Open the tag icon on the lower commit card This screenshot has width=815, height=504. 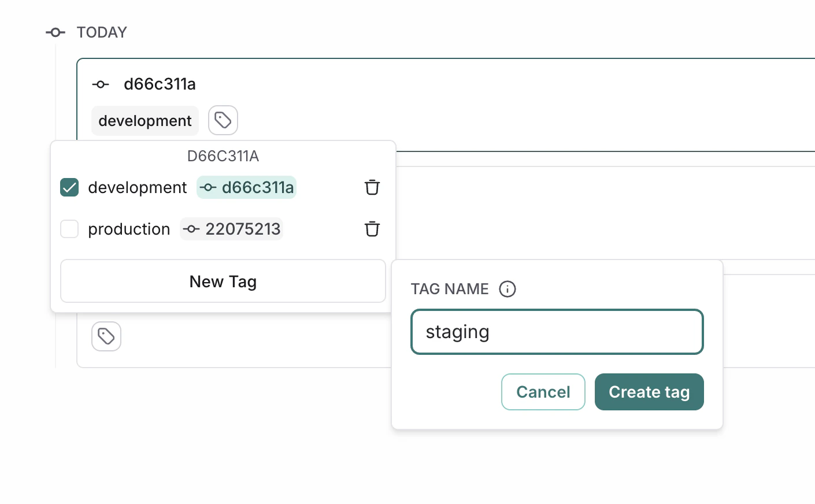click(x=106, y=336)
